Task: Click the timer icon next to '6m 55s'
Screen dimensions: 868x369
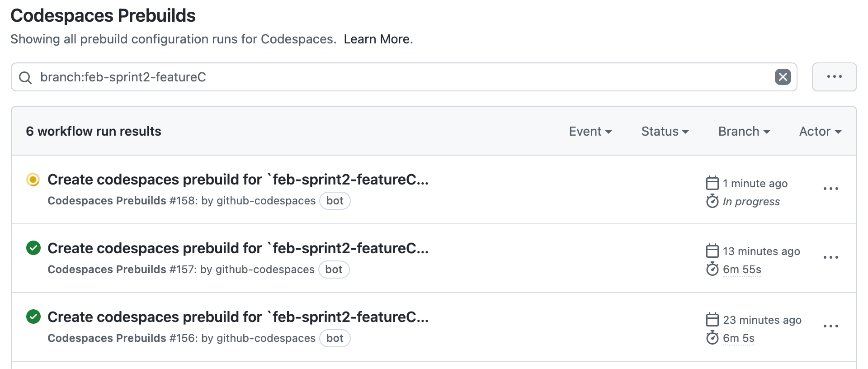Action: pyautogui.click(x=712, y=269)
